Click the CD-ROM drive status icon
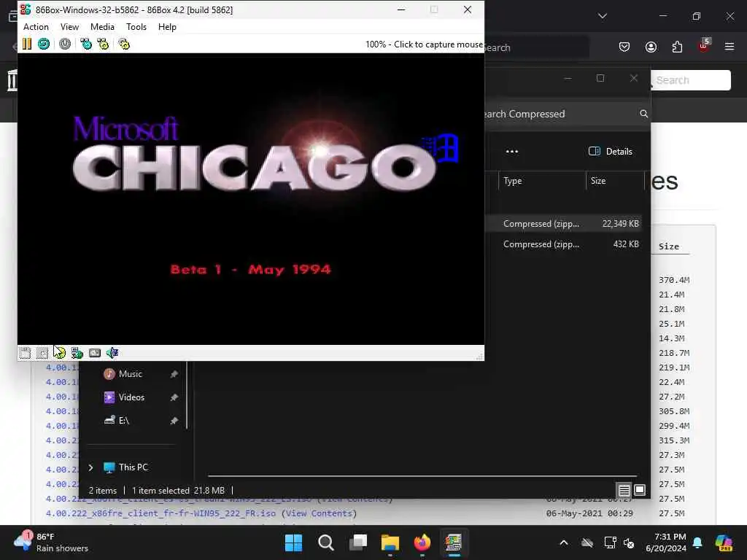Viewport: 747px width, 560px height. click(x=60, y=353)
